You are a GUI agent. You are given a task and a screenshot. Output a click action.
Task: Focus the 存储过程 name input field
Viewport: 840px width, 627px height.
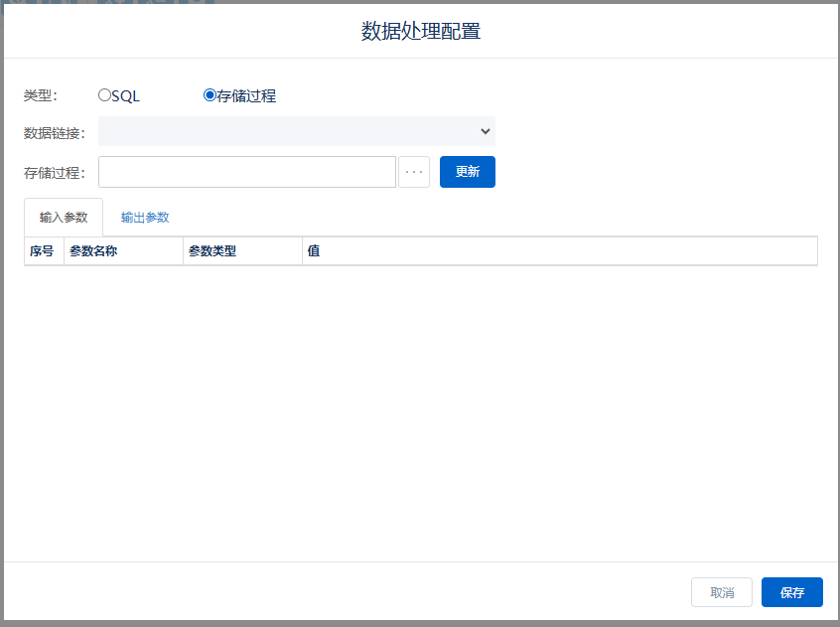246,172
